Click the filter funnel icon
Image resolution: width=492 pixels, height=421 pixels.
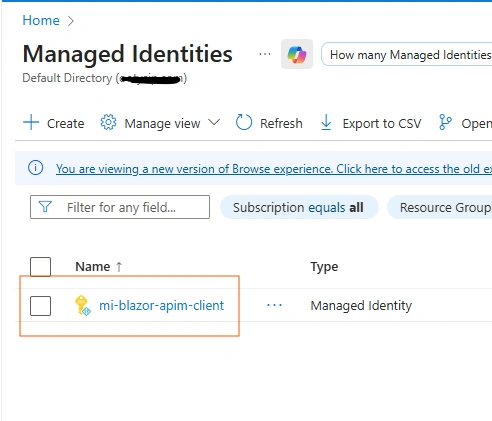(x=45, y=207)
